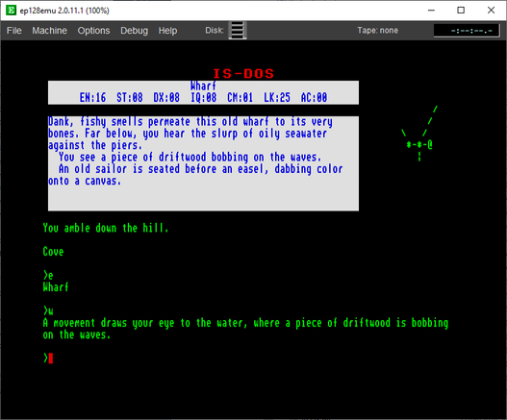Click the 'Tape: none' status label
Image resolution: width=507 pixels, height=420 pixels.
(377, 31)
